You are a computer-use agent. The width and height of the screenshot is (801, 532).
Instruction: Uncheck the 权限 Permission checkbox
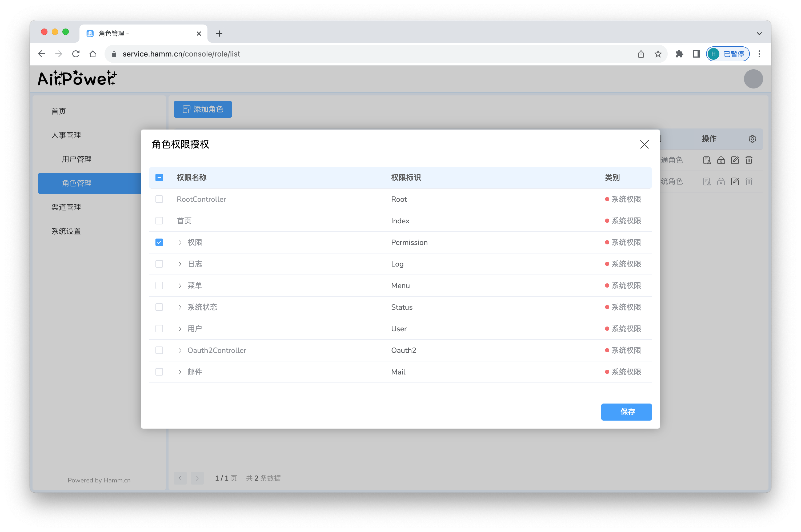(x=159, y=242)
